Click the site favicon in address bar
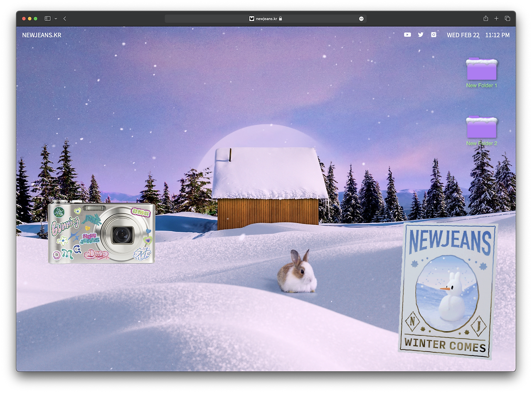The width and height of the screenshot is (532, 393). (251, 19)
